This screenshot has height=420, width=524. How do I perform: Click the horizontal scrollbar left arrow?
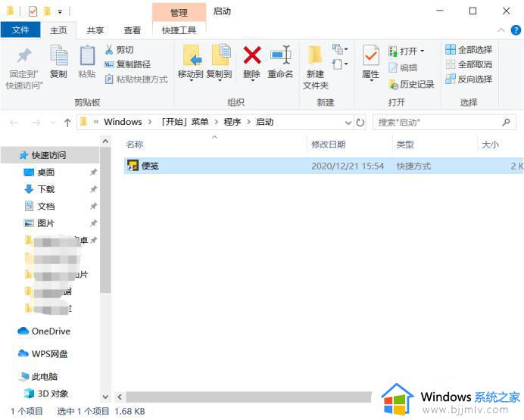(120, 397)
